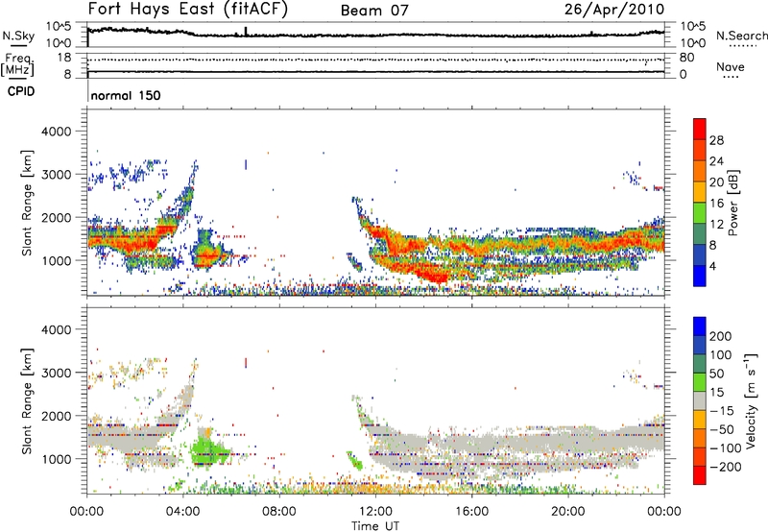Click the 28 value on power colorbar
Image resolution: width=768 pixels, height=532 pixels.
tap(716, 140)
